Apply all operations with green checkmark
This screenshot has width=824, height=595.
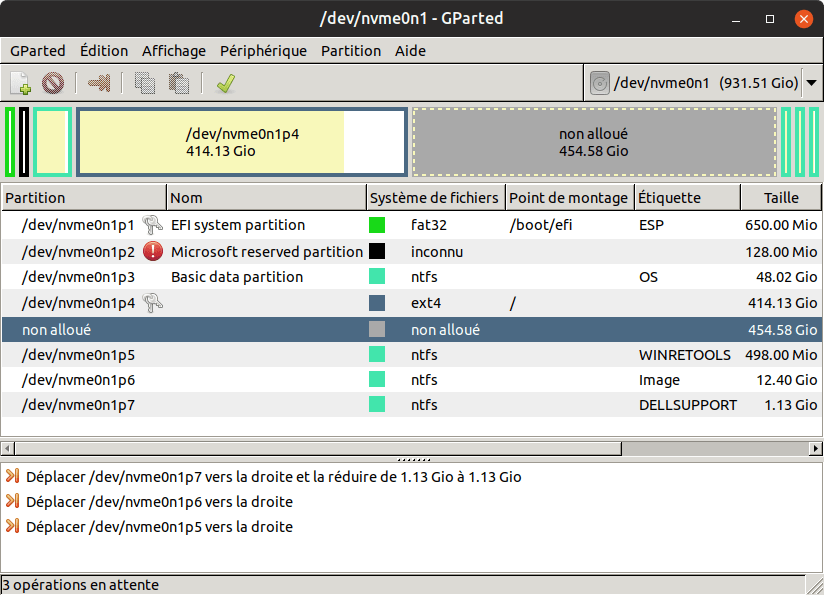coord(225,83)
